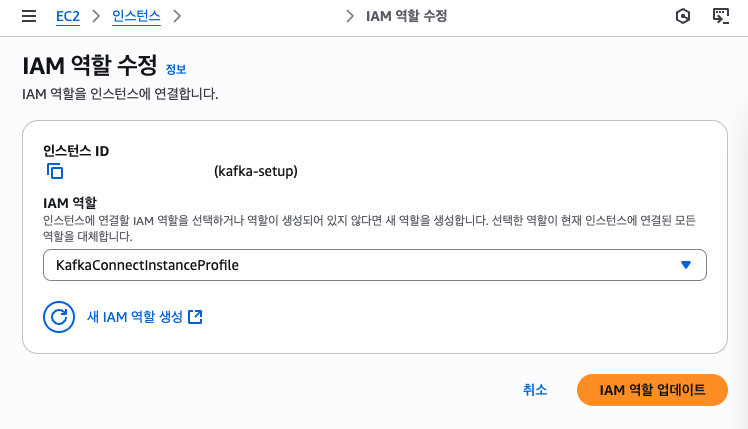Image resolution: width=748 pixels, height=429 pixels.
Task: Select the IAM 역할 수정 breadcrumb item
Action: pyautogui.click(x=405, y=16)
